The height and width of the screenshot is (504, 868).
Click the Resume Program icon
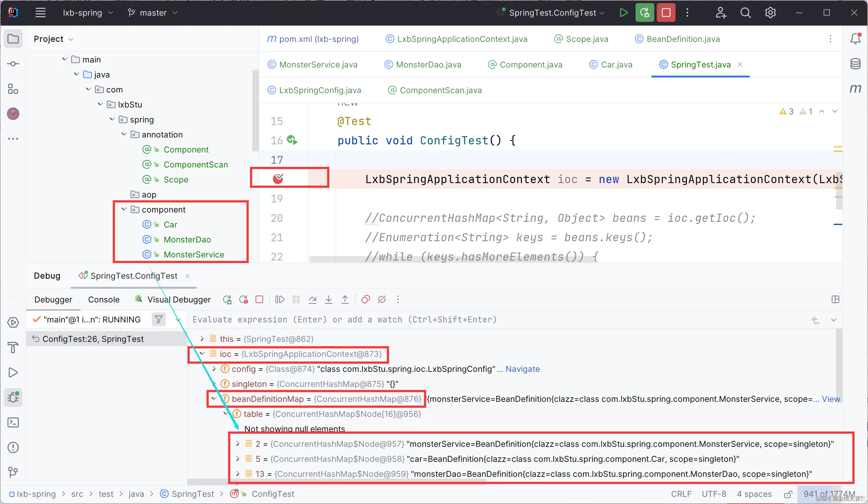coord(280,299)
